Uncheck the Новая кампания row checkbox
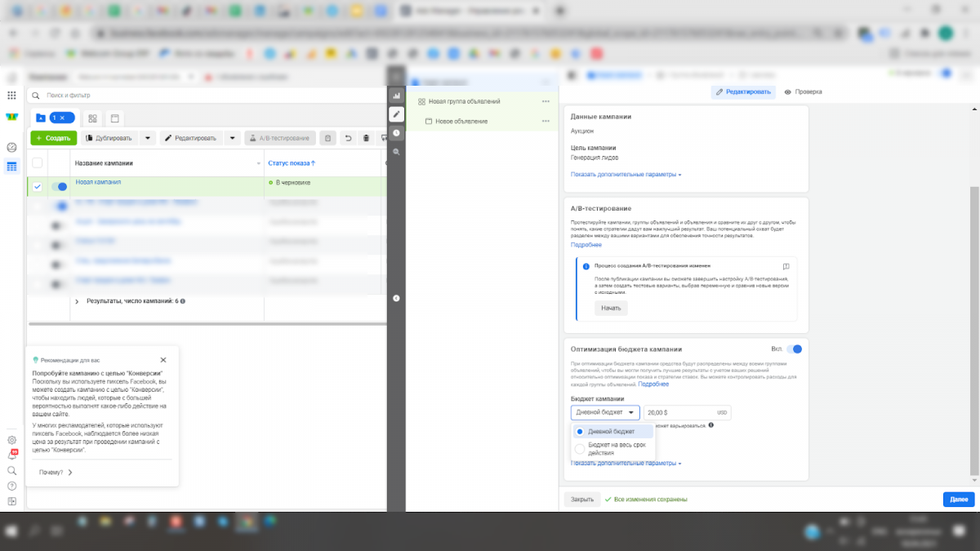This screenshot has height=551, width=980. 37,186
